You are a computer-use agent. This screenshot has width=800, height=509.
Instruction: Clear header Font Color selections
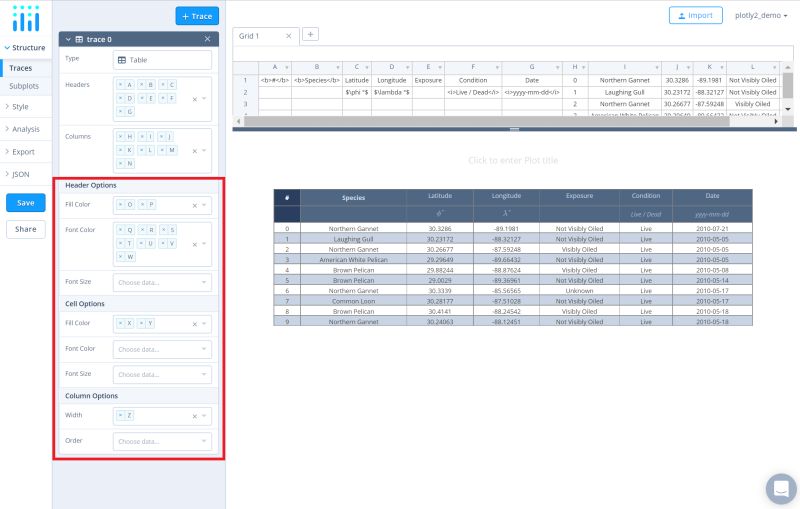pos(194,245)
